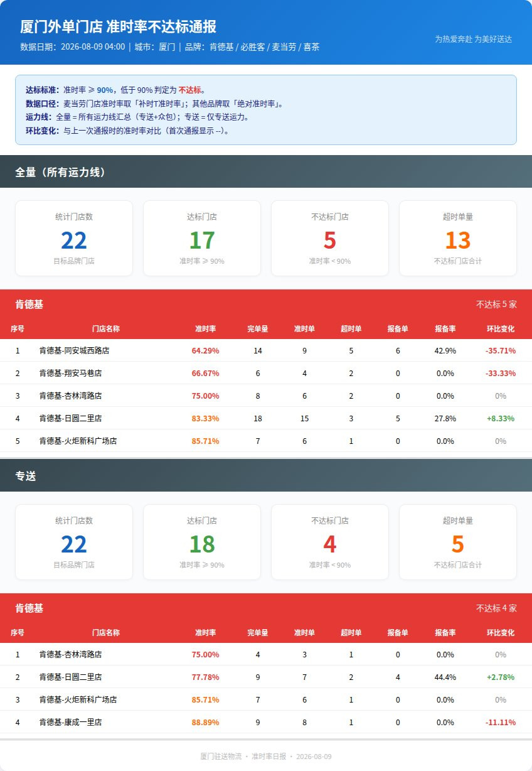Select the 准时率 value 77.78%
The width and height of the screenshot is (532, 771).
(x=206, y=677)
